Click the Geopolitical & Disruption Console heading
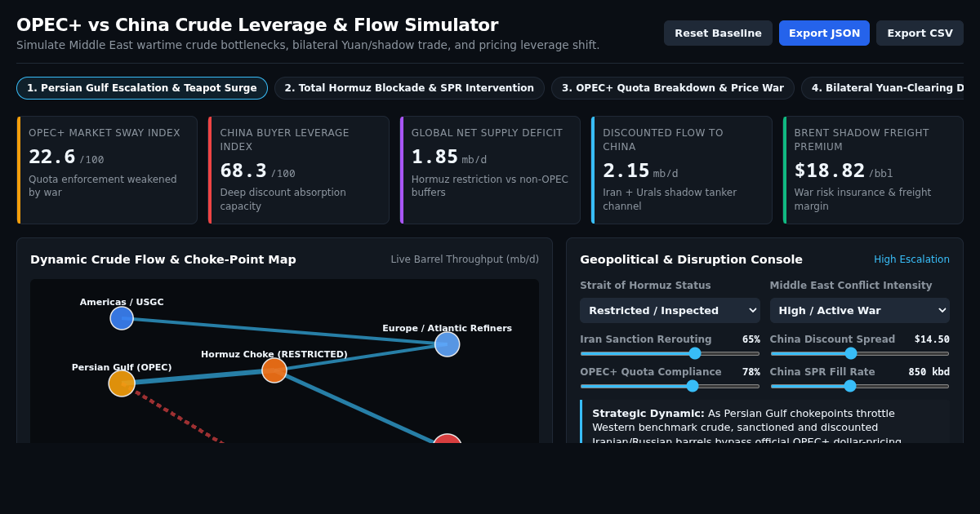This screenshot has height=514, width=980. tap(691, 259)
